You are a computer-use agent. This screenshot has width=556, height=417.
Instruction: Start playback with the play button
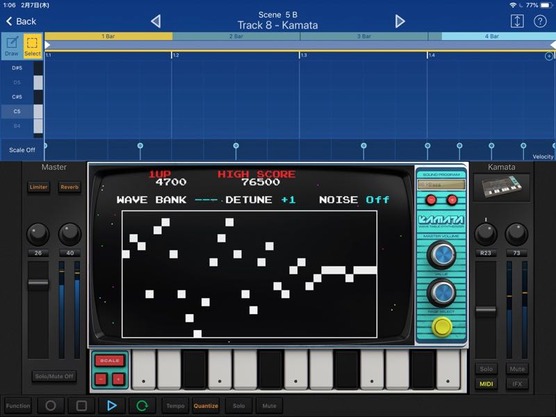click(x=112, y=406)
